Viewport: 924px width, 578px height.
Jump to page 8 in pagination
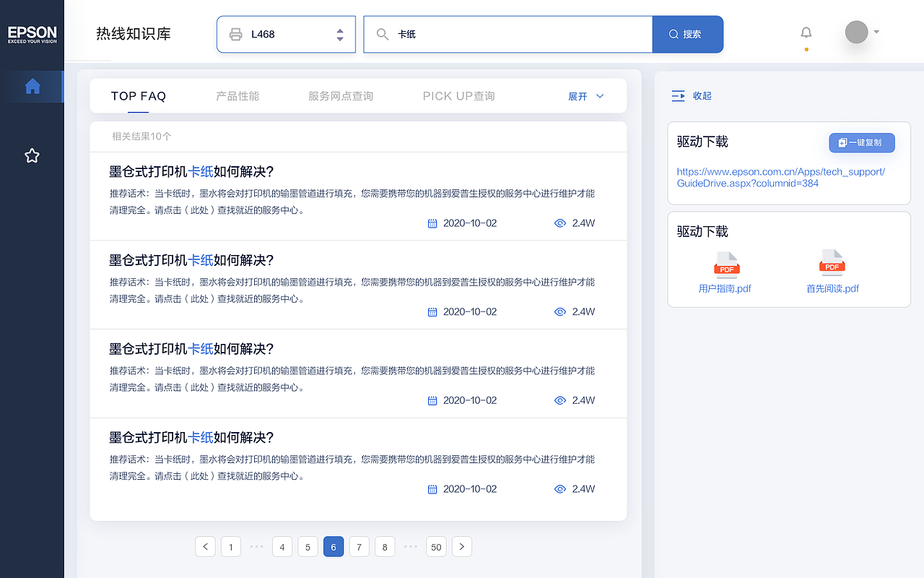385,547
